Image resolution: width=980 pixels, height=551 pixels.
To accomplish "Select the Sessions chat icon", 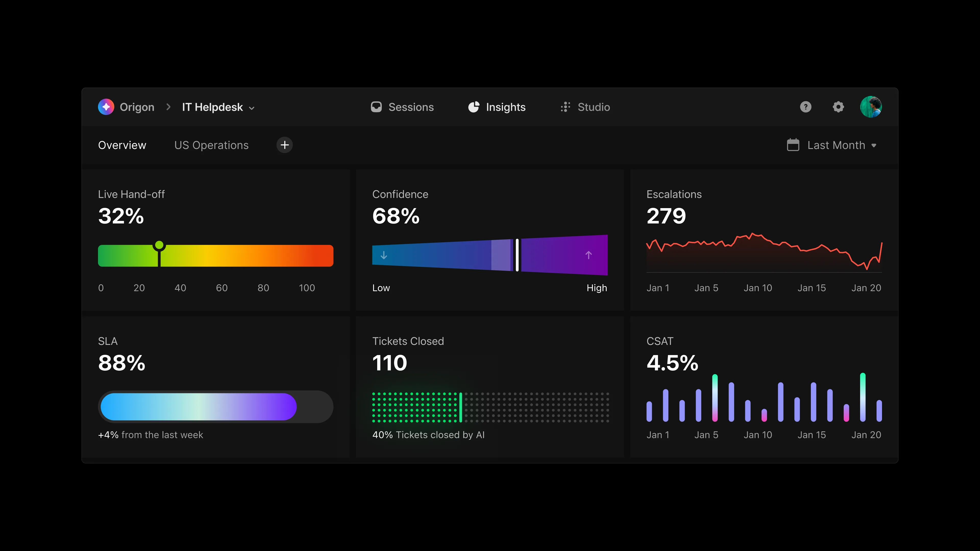I will point(376,107).
